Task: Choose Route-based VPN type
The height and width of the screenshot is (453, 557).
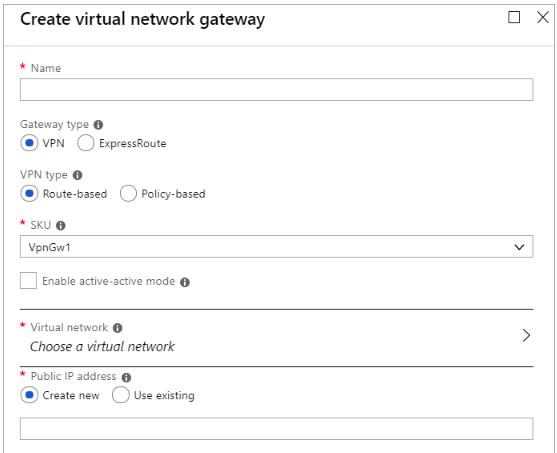Action: [29, 194]
